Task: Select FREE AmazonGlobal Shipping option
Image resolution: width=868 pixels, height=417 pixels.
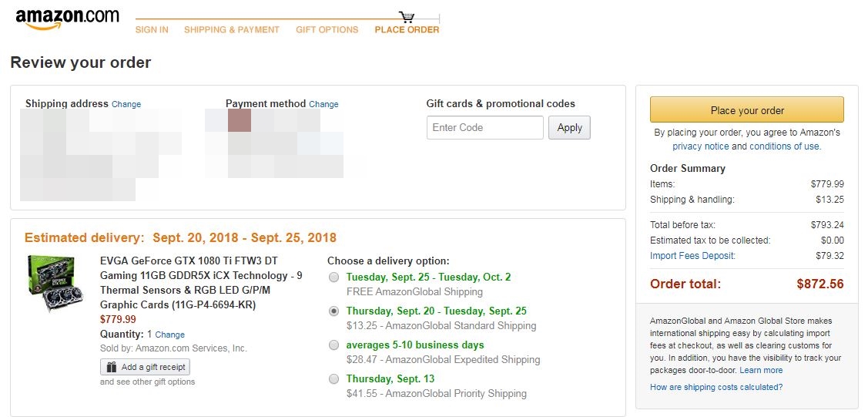Action: pos(333,277)
